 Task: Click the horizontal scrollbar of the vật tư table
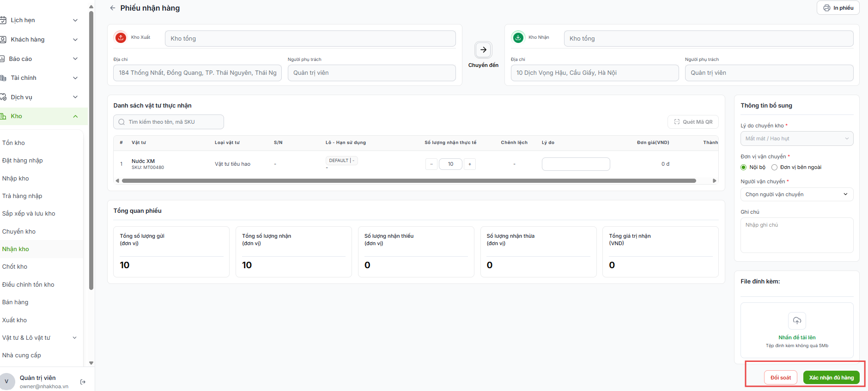click(409, 181)
